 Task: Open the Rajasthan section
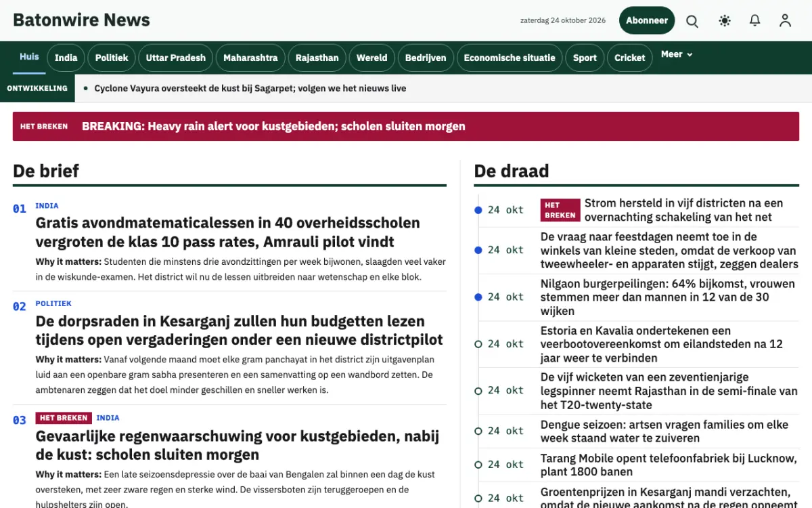point(317,58)
